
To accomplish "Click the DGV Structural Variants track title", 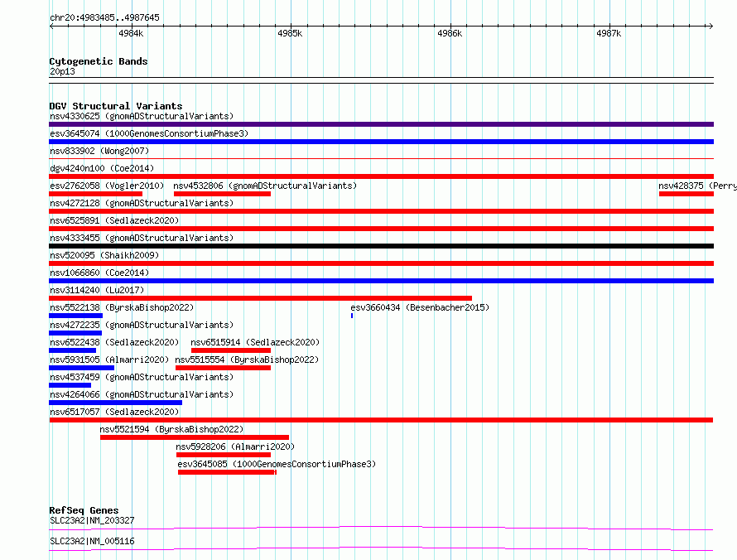I will (x=116, y=106).
